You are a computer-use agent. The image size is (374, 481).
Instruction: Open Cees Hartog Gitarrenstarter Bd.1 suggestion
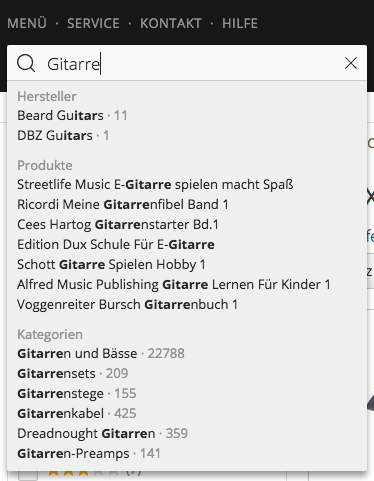click(x=118, y=224)
